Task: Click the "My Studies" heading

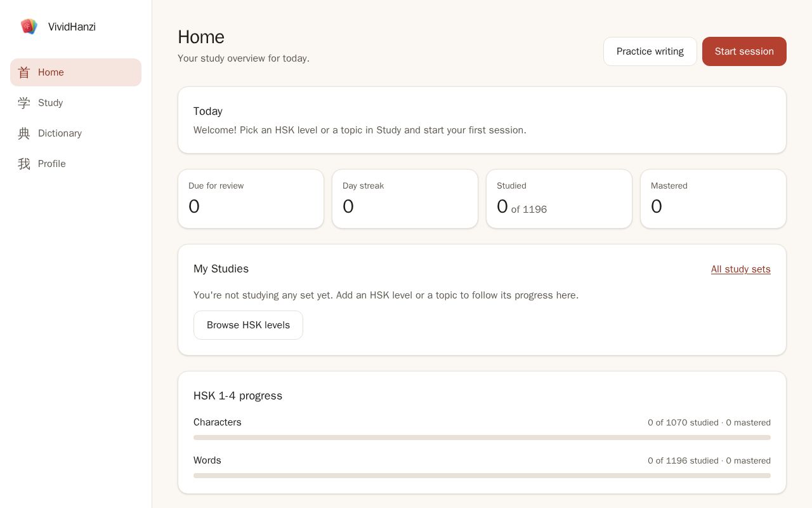Action: (x=221, y=269)
